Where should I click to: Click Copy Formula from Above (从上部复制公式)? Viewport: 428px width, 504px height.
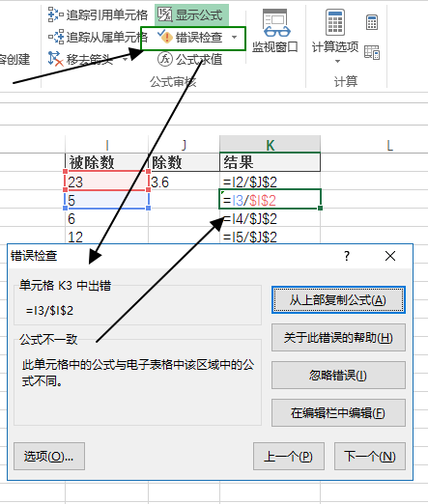(x=338, y=300)
